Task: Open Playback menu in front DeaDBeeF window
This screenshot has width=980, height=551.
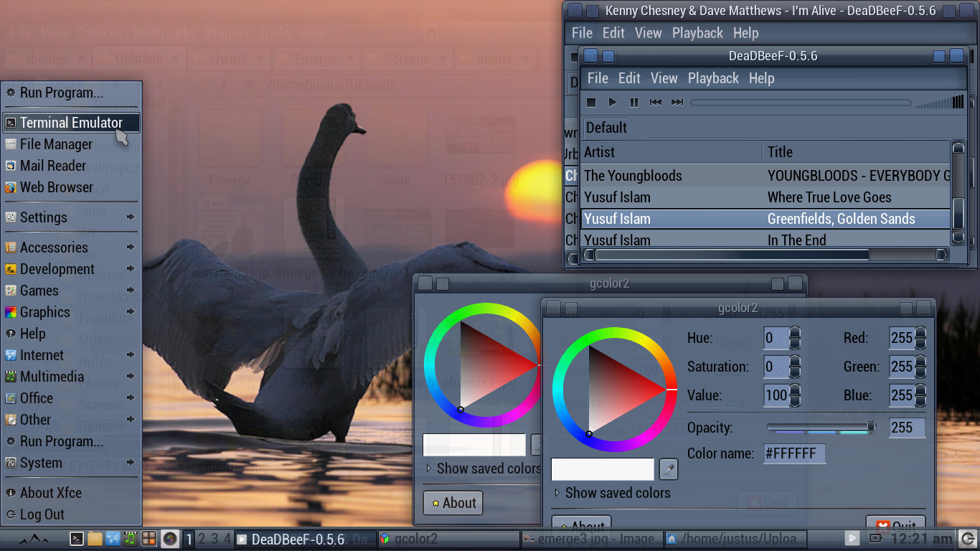Action: click(713, 78)
